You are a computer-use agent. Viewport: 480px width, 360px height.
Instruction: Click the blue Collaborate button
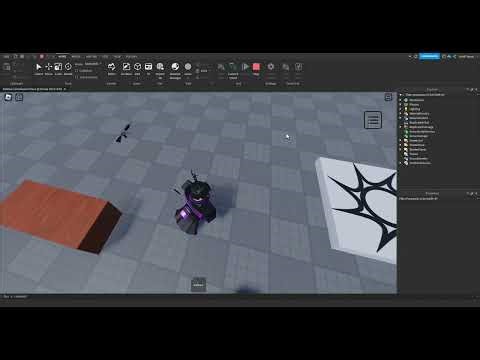(429, 56)
